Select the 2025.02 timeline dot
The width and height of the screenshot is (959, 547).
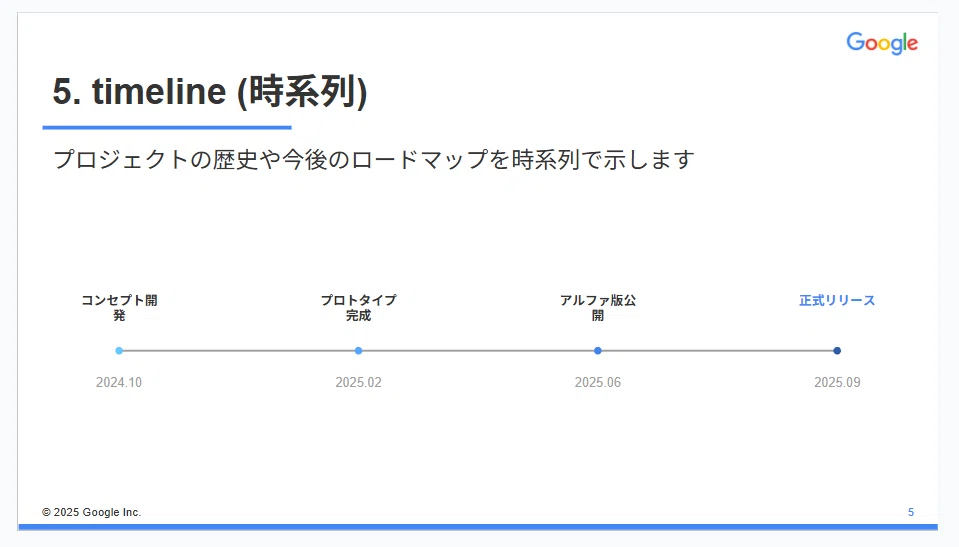358,351
